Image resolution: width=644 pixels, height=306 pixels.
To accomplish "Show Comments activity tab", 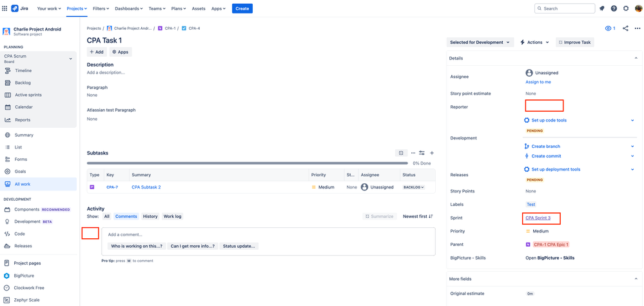I will coord(126,216).
